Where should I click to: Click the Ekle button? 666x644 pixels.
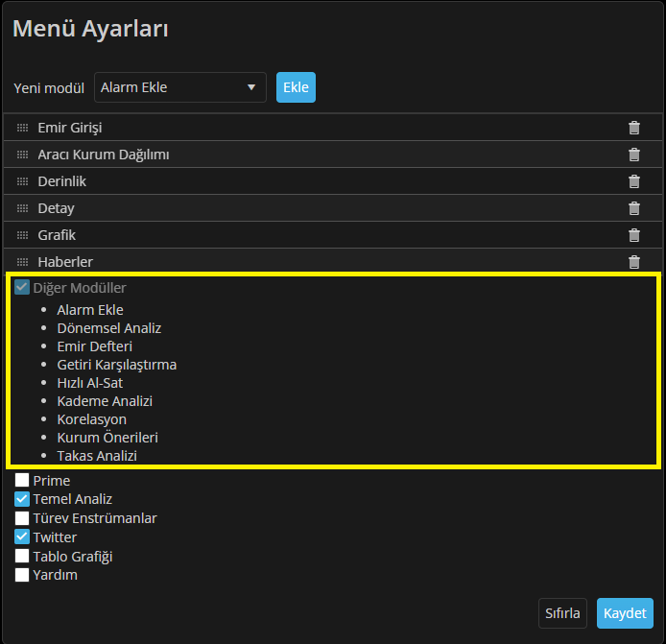(x=296, y=87)
